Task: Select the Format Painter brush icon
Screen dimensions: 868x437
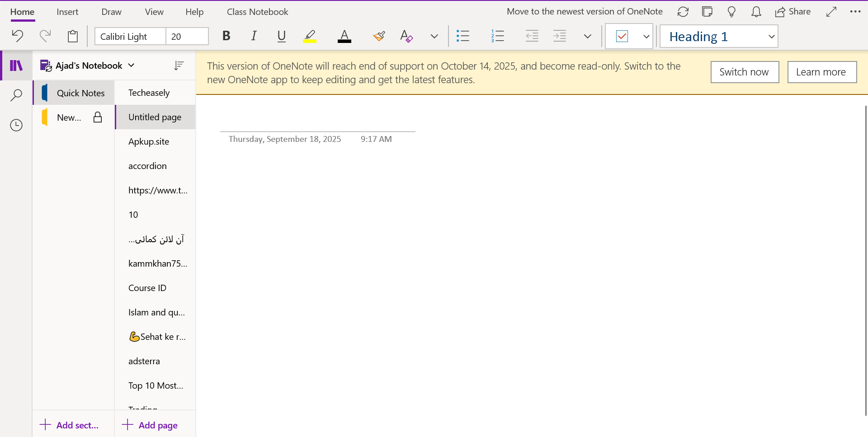Action: pyautogui.click(x=379, y=36)
